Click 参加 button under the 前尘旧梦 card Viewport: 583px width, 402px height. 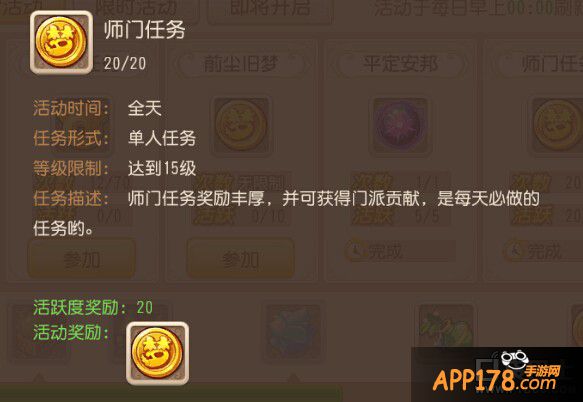pyautogui.click(x=241, y=259)
